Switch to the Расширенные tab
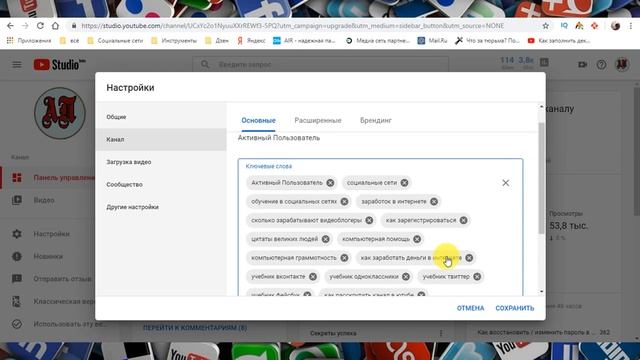 click(x=318, y=120)
